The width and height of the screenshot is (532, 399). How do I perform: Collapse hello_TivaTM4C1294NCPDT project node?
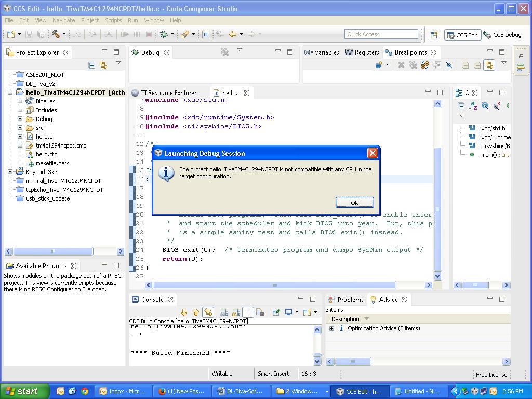[x=10, y=92]
